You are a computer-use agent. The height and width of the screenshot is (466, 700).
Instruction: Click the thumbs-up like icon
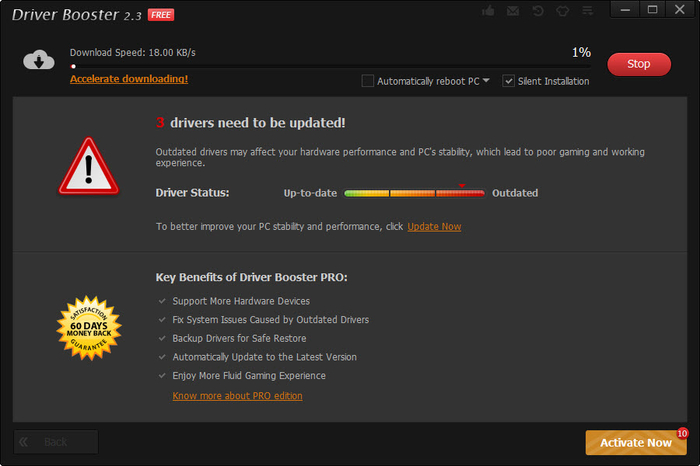pyautogui.click(x=488, y=10)
